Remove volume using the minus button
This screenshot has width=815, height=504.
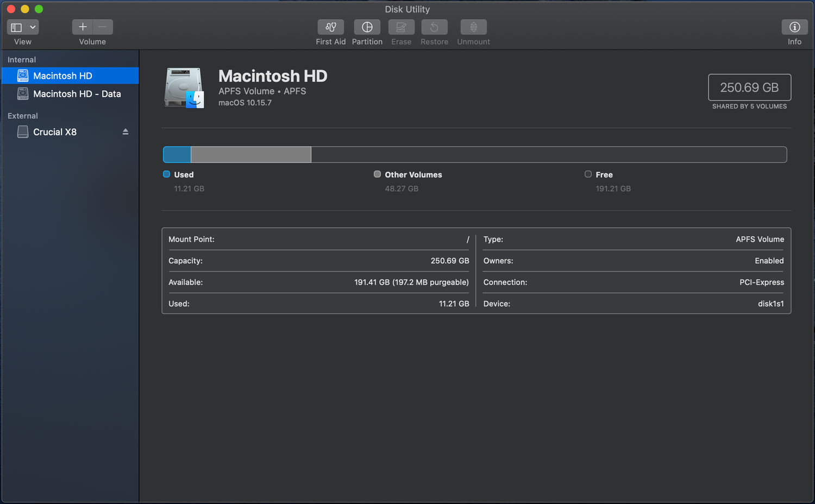103,27
